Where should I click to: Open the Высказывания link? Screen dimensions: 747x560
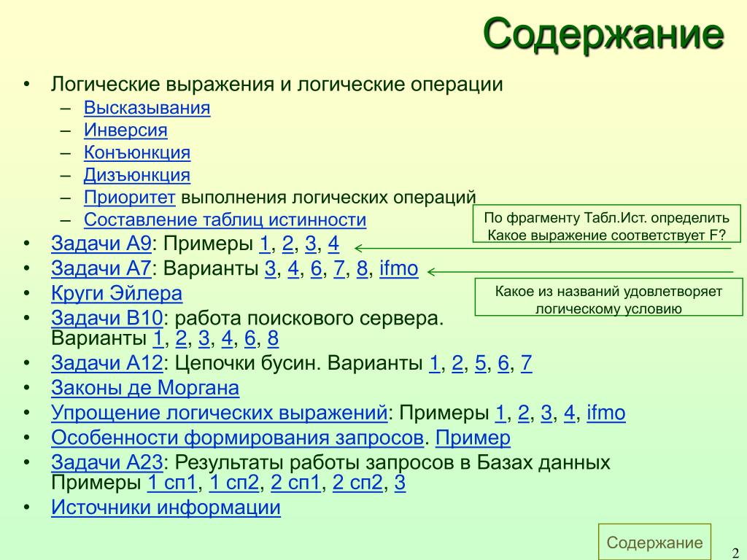coord(147,108)
